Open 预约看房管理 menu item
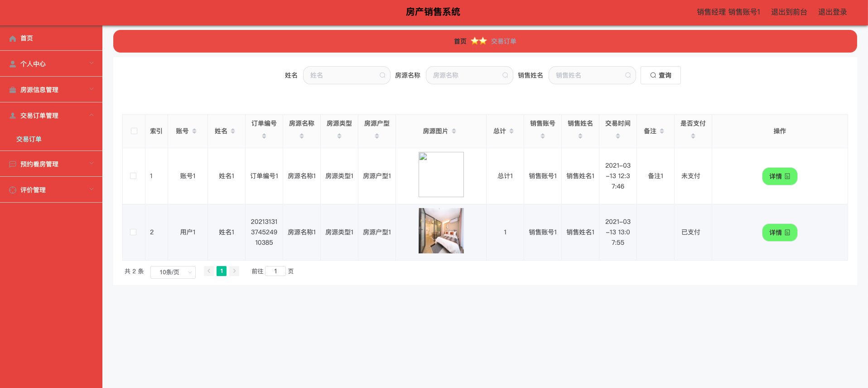The image size is (868, 388). (x=51, y=164)
